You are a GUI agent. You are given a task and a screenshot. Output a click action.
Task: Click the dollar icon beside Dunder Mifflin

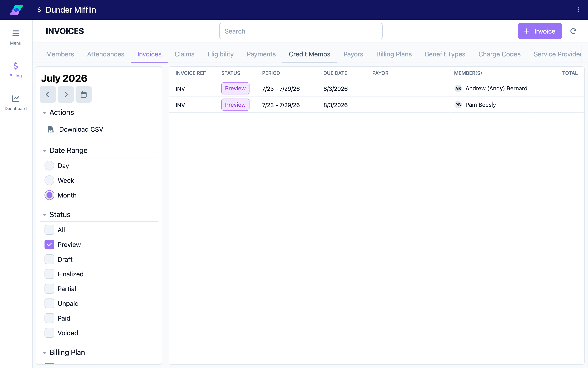[x=39, y=10]
